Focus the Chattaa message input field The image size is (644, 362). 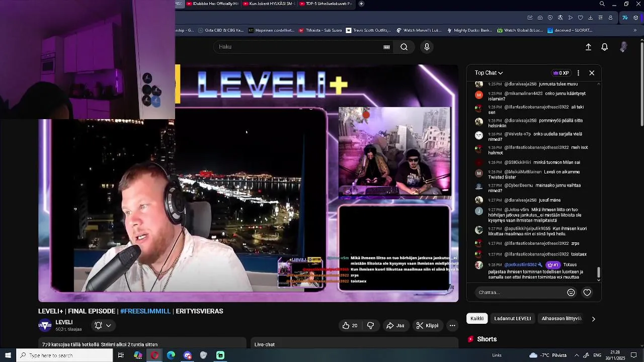click(x=521, y=292)
